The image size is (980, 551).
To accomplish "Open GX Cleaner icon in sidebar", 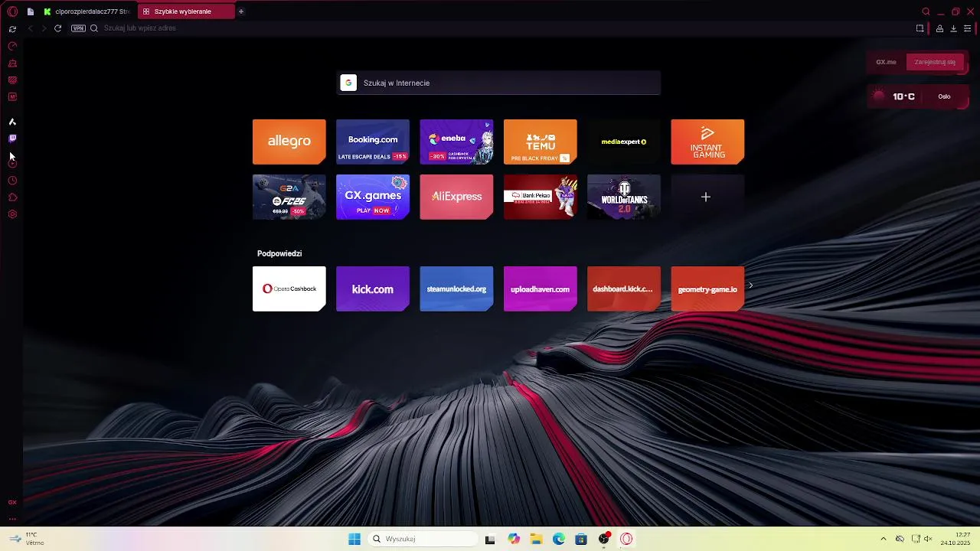I will click(12, 64).
